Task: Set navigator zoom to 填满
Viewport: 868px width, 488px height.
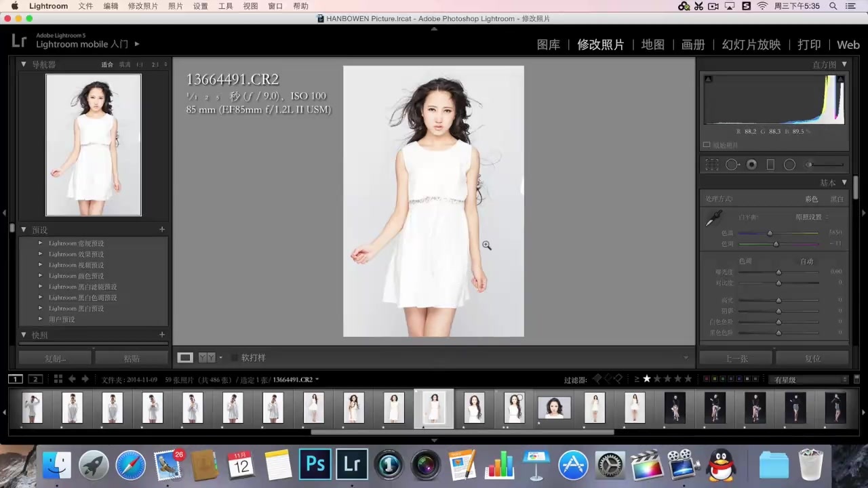Action: point(125,64)
